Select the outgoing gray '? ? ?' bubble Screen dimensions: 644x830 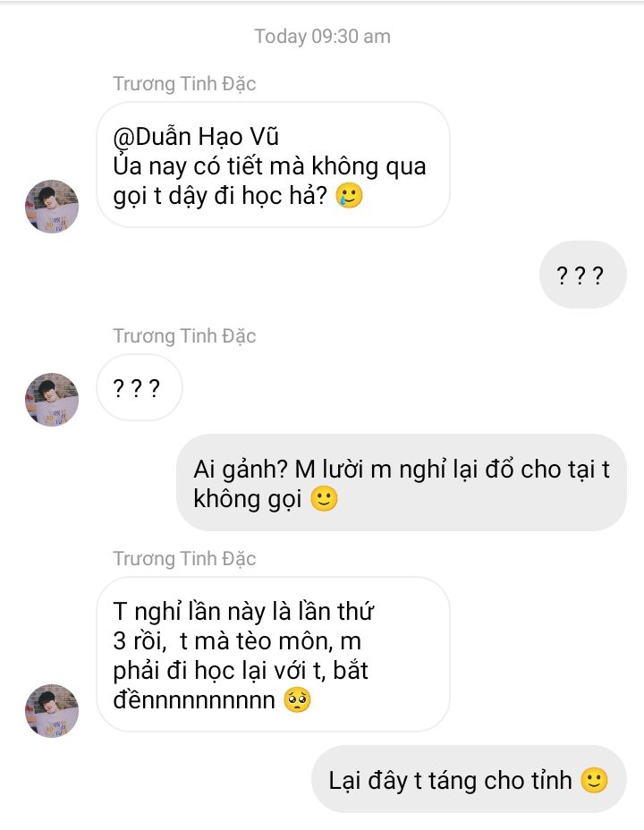tap(582, 275)
